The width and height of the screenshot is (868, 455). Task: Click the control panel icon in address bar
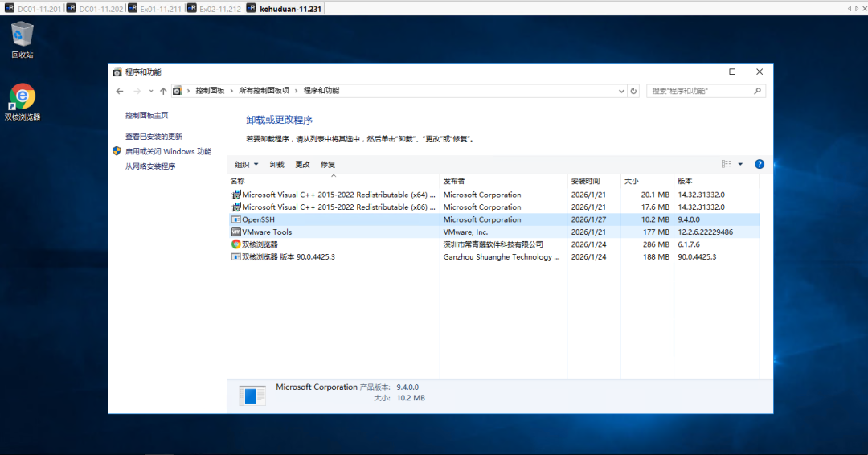tap(177, 91)
